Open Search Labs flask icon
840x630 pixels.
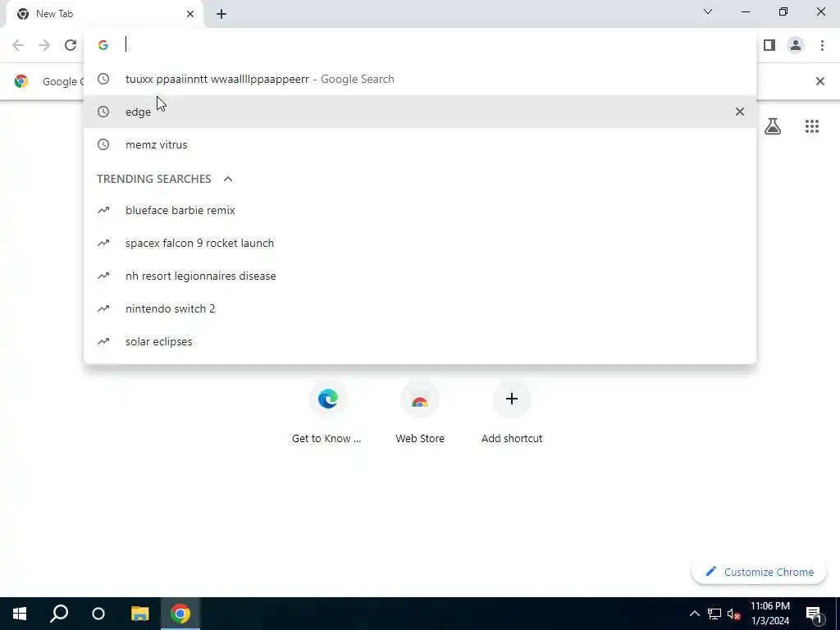[x=773, y=126]
